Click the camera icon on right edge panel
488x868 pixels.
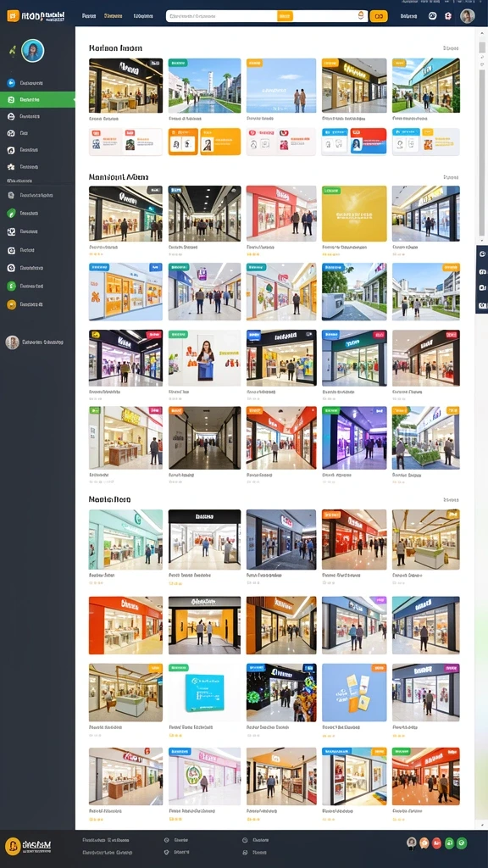click(482, 305)
